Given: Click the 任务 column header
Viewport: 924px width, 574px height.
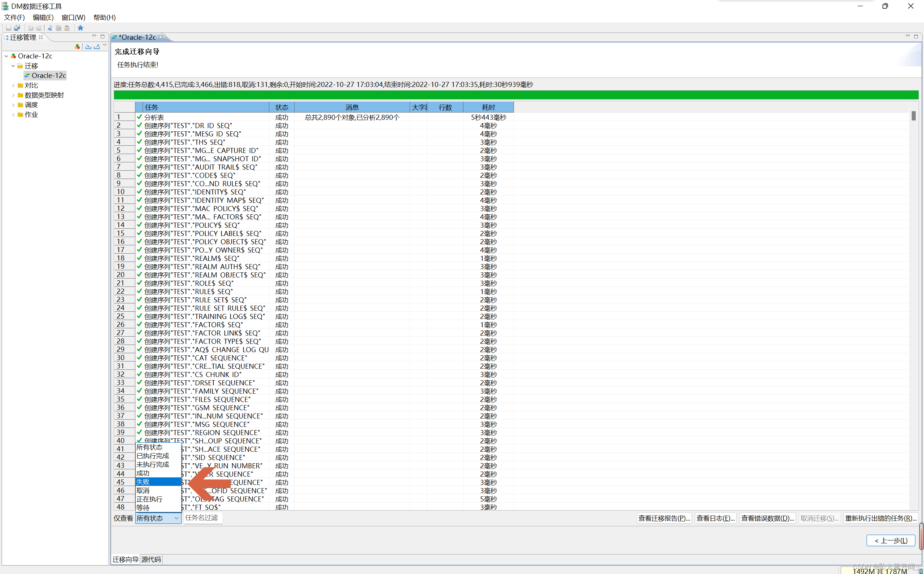Looking at the screenshot, I should [x=206, y=108].
